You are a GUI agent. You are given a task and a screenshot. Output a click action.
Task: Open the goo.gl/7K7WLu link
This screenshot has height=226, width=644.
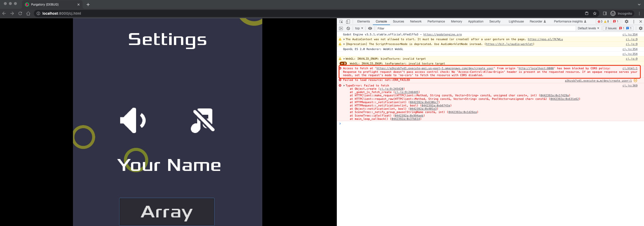click(545, 39)
